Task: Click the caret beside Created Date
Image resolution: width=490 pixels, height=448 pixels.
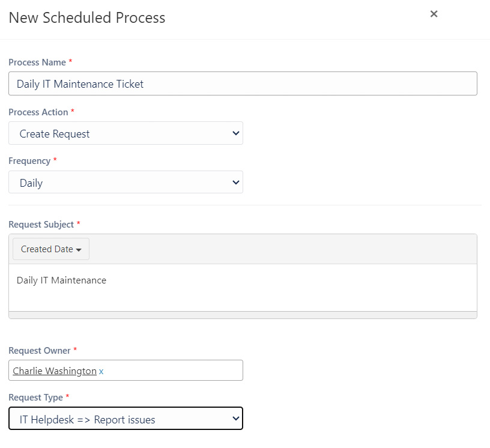Action: [x=79, y=249]
